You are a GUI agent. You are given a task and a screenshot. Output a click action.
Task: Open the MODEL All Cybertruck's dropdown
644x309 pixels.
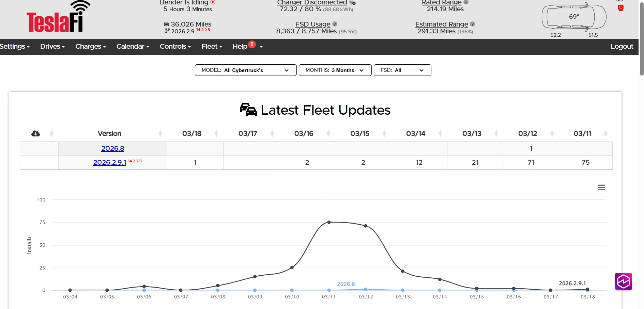pos(246,70)
